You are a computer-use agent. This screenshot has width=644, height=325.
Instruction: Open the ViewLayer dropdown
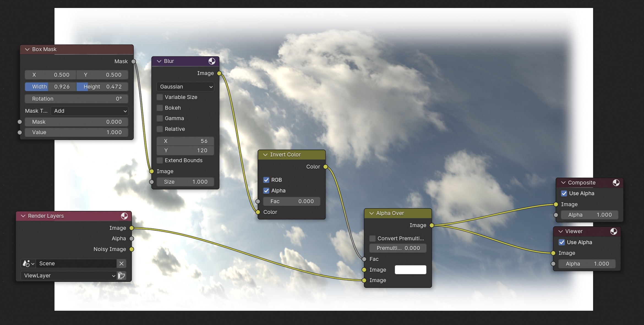click(x=68, y=276)
